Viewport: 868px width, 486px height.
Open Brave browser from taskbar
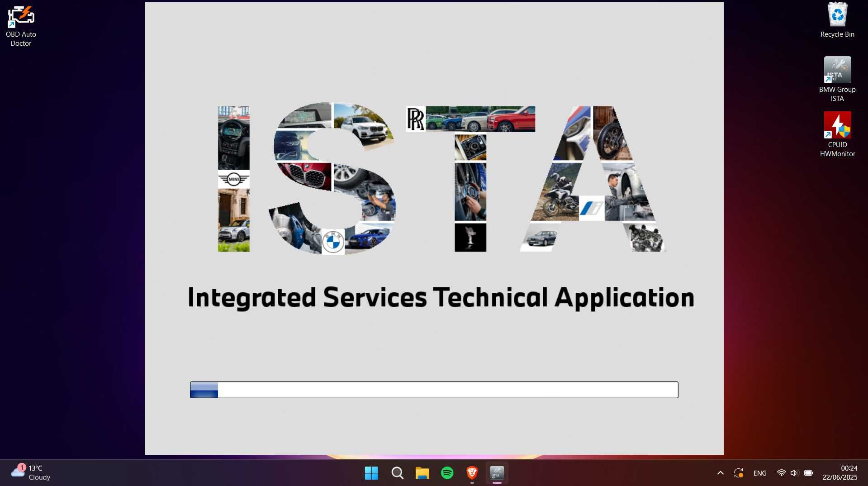coord(472,473)
